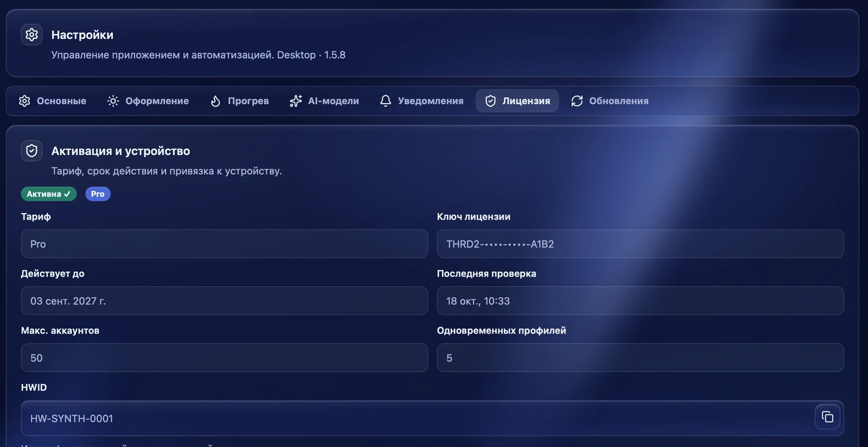Open the Уведомления tab
This screenshot has width=868, height=447.
pos(422,101)
